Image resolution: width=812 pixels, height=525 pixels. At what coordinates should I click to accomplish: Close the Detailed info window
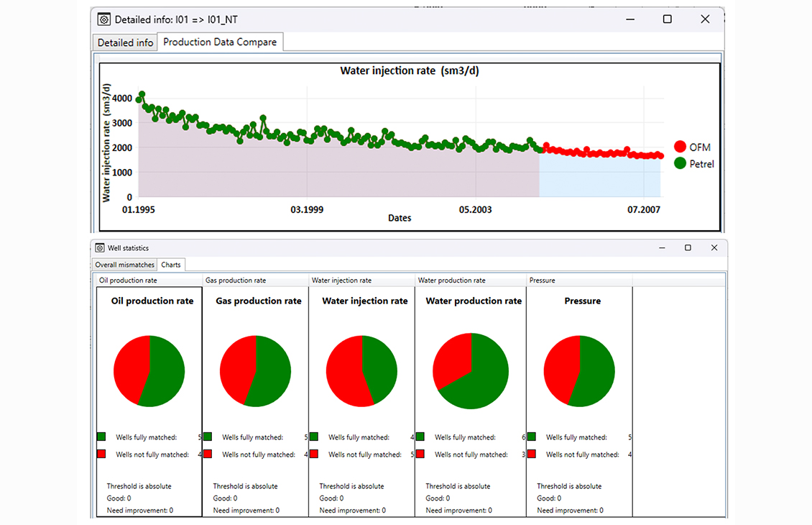pos(705,19)
